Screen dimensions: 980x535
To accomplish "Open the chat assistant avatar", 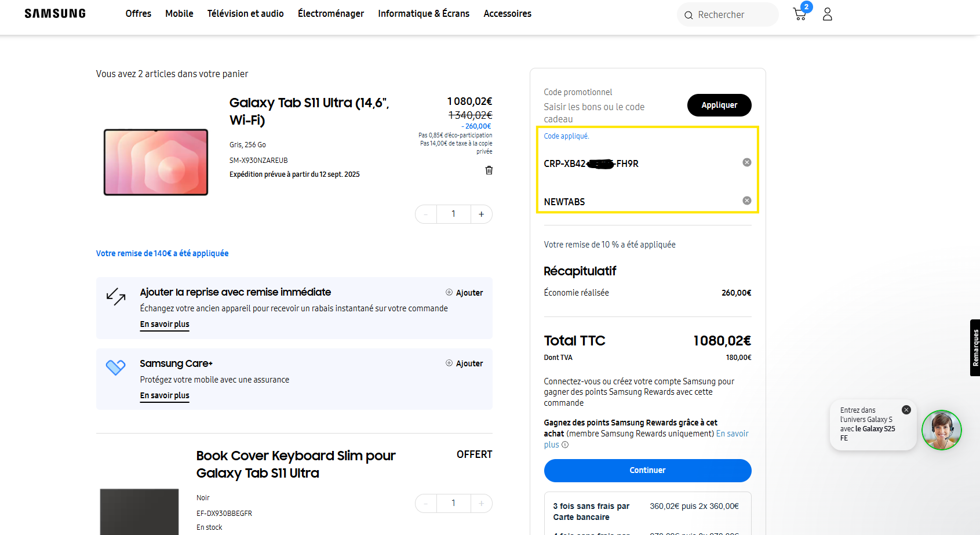I will (x=942, y=430).
